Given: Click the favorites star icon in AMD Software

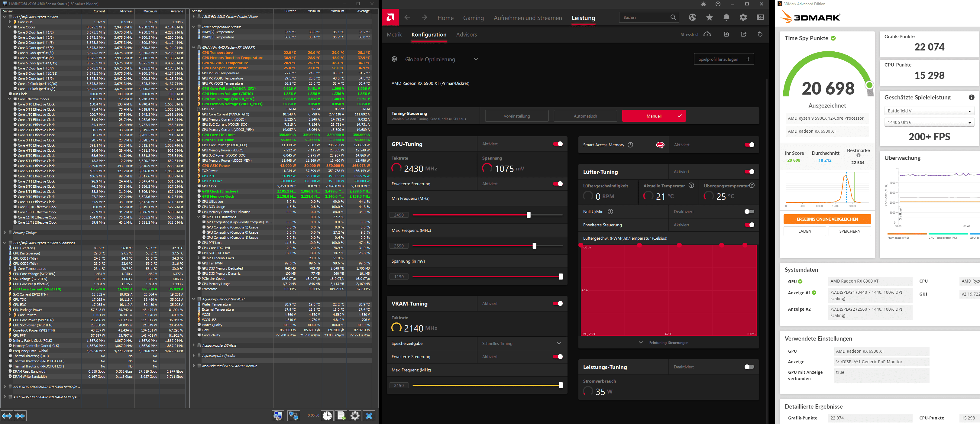Looking at the screenshot, I should pos(709,18).
